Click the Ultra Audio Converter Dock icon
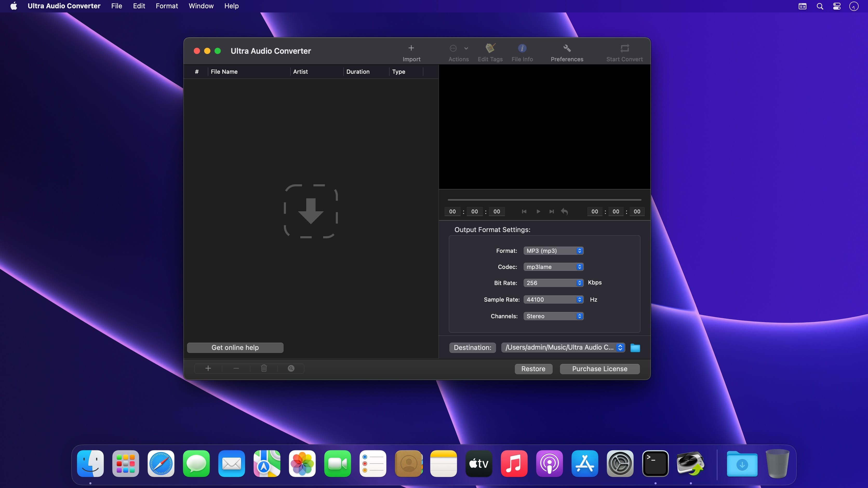Viewport: 868px width, 488px height. pos(691,463)
